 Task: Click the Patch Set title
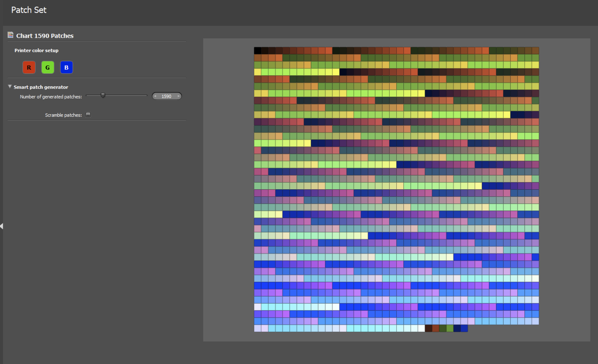(x=29, y=10)
